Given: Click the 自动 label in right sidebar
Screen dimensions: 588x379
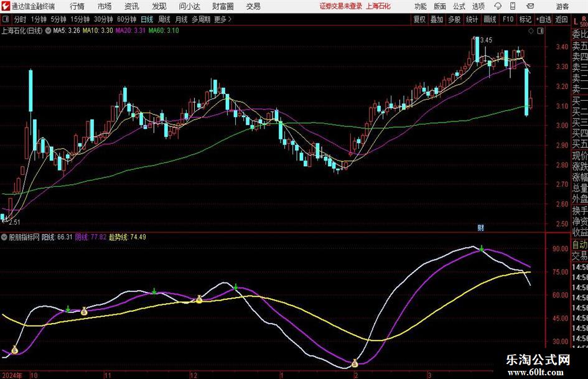Looking at the screenshot, I should coord(580,245).
